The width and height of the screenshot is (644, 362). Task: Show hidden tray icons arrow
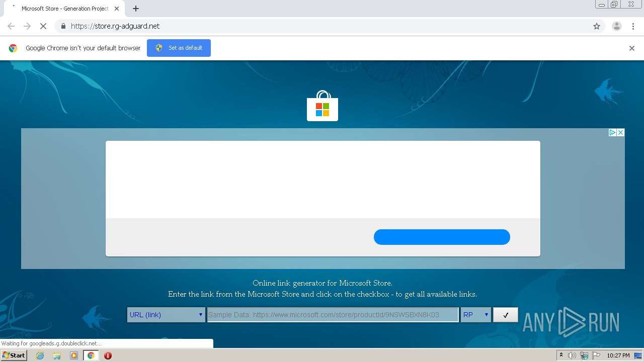(561, 355)
